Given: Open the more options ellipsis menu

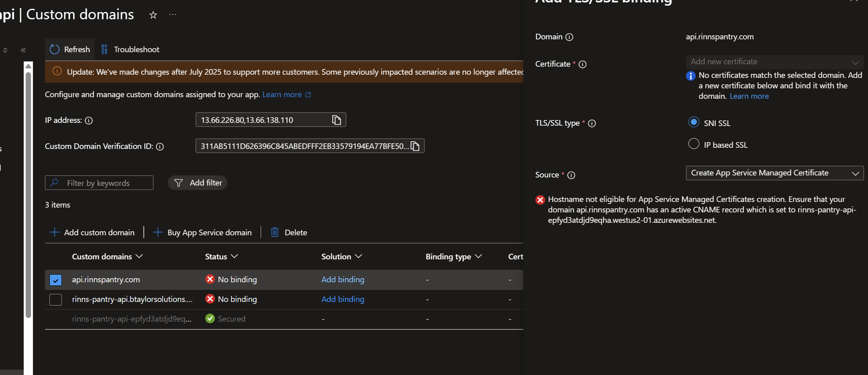Looking at the screenshot, I should tap(173, 15).
